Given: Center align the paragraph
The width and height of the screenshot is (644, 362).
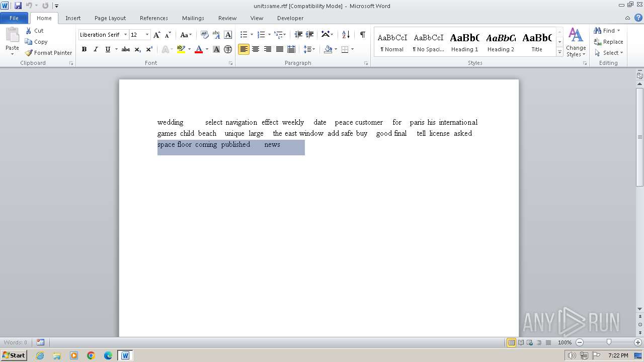Looking at the screenshot, I should point(256,49).
